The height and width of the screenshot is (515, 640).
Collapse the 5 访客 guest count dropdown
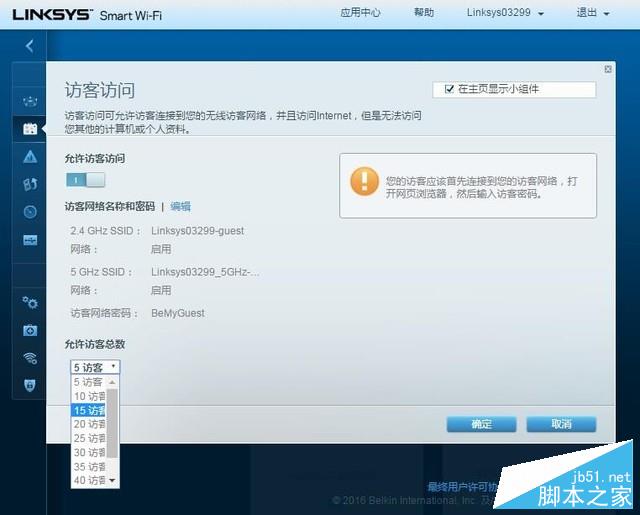[x=95, y=367]
